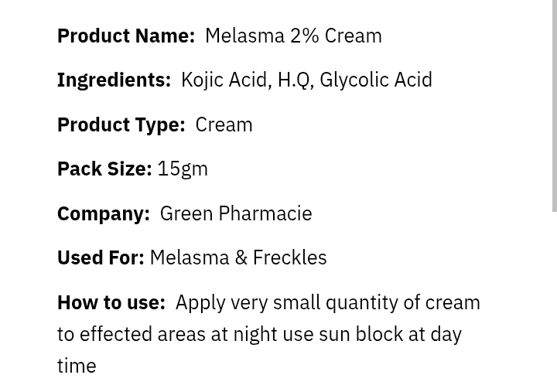Click the "Green Pharmacie" company name
This screenshot has width=557, height=392.
(x=236, y=213)
